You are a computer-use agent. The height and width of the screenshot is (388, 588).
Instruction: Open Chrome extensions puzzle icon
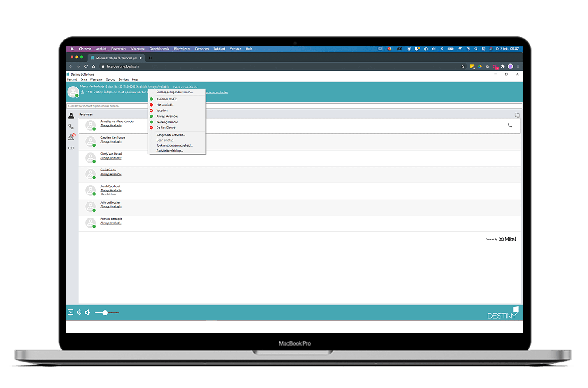pos(503,66)
